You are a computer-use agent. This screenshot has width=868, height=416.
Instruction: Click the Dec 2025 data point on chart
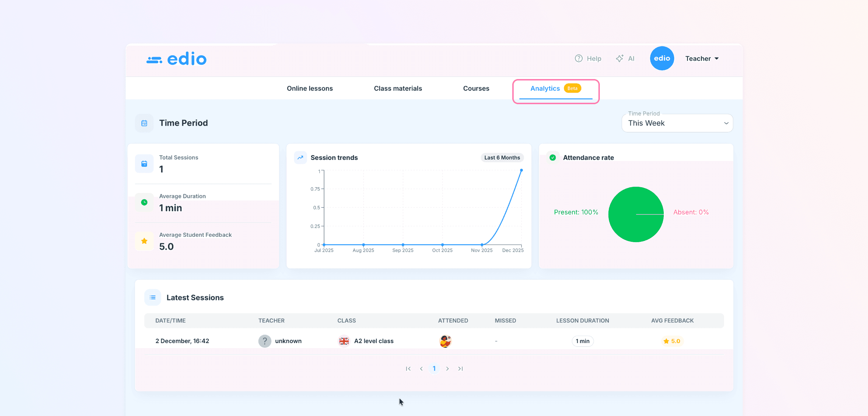[x=521, y=170]
